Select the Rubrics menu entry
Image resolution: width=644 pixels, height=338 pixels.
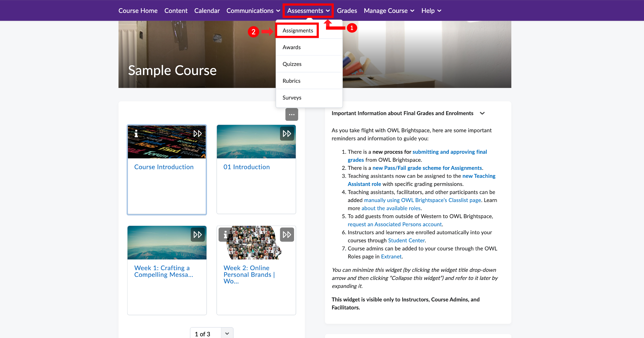pyautogui.click(x=291, y=80)
